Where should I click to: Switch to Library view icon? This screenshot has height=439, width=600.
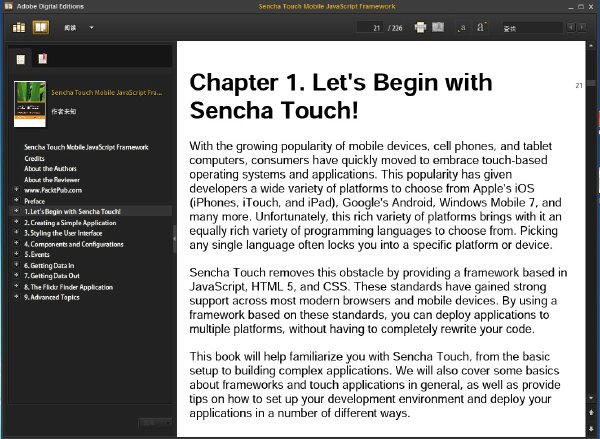pyautogui.click(x=19, y=28)
